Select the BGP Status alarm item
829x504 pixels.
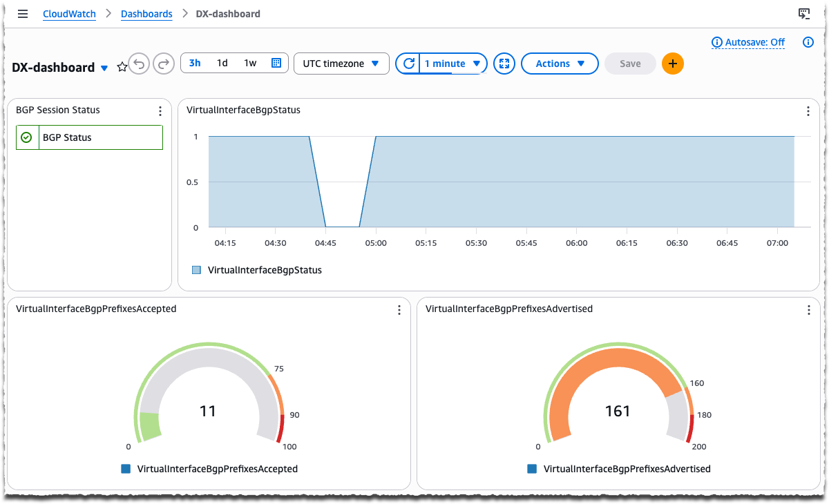click(89, 137)
